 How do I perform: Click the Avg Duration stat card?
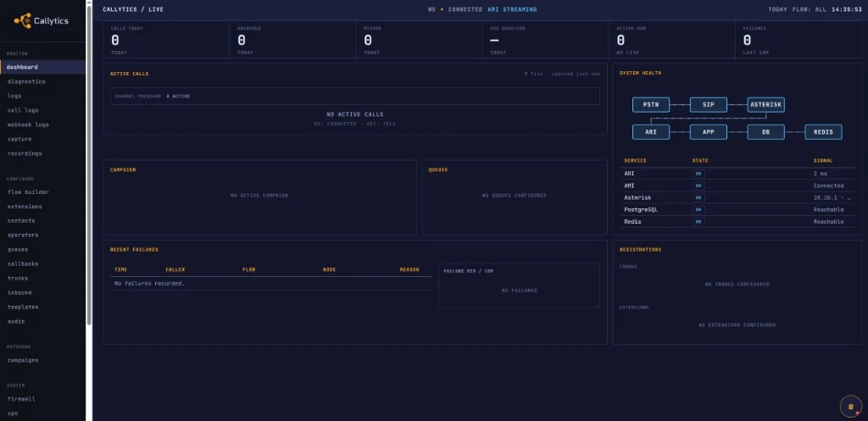(545, 40)
